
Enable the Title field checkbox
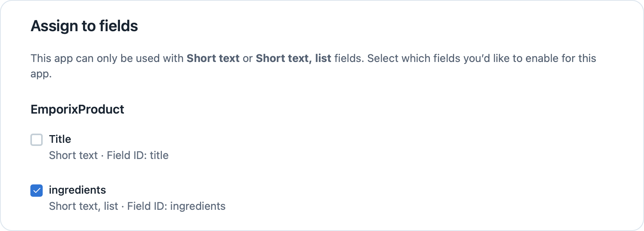pos(37,140)
